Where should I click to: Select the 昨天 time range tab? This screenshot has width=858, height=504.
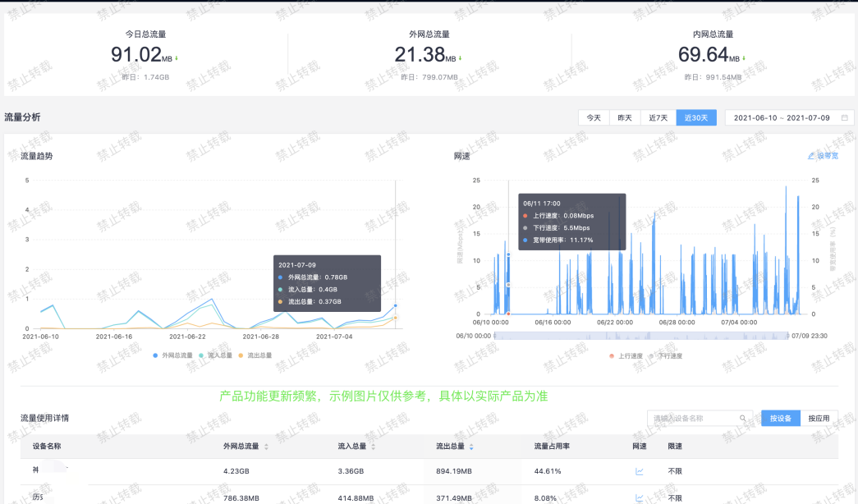point(625,117)
